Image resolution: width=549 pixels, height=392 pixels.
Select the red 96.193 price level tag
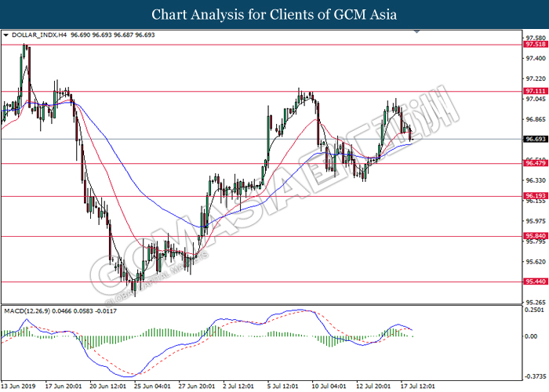534,196
